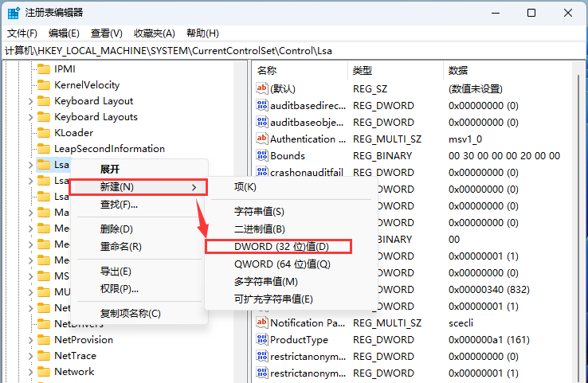Click the Authentication string value icon
The width and height of the screenshot is (588, 383).
262,139
